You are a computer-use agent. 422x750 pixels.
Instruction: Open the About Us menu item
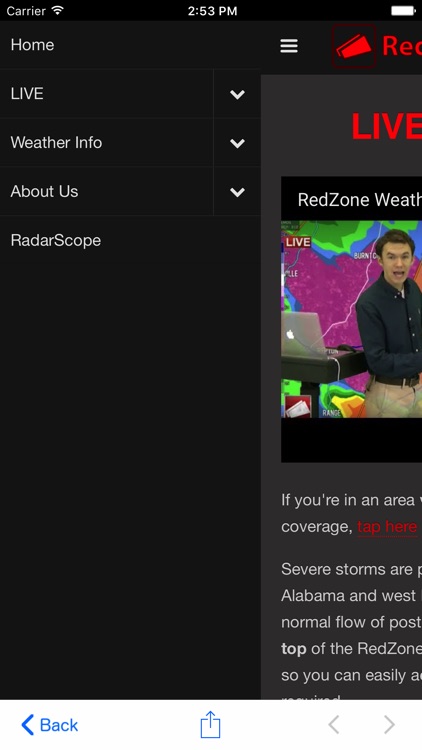106,191
